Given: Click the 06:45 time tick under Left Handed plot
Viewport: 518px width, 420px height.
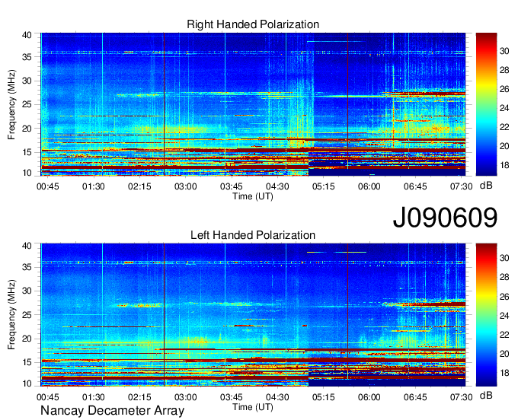Looking at the screenshot, I should (415, 397).
